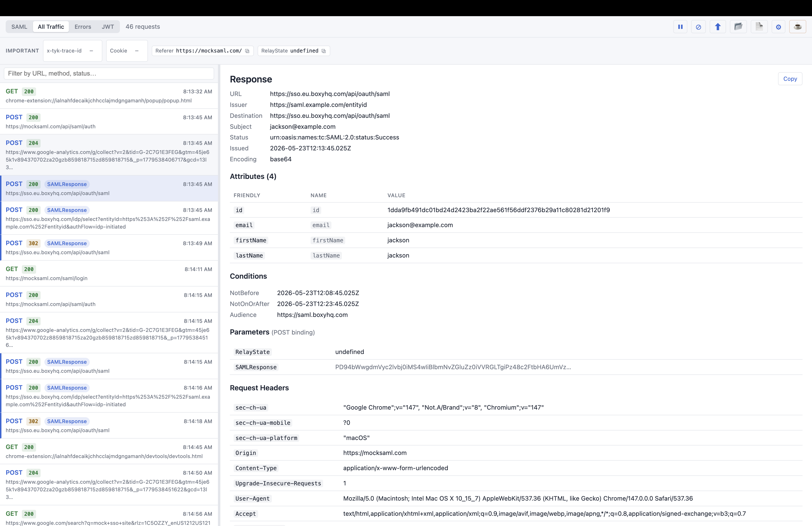Click the 302 status badge on the 8:14:18 AM row
The height and width of the screenshot is (526, 812).
[x=33, y=421]
